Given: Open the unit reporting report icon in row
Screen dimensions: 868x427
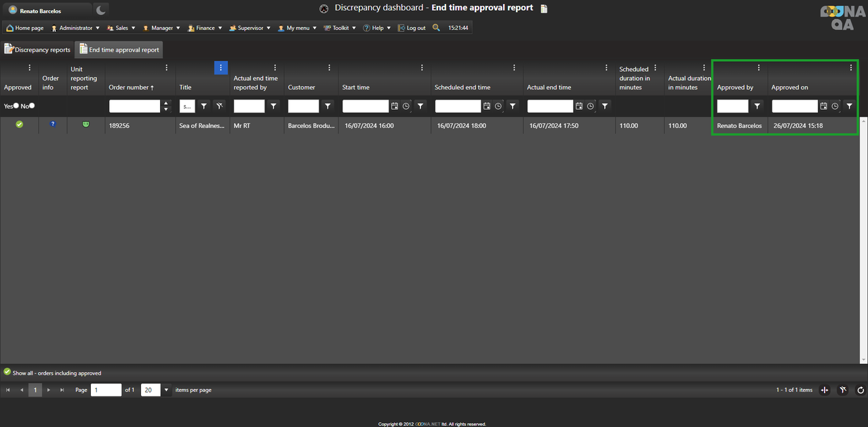Looking at the screenshot, I should [x=85, y=125].
